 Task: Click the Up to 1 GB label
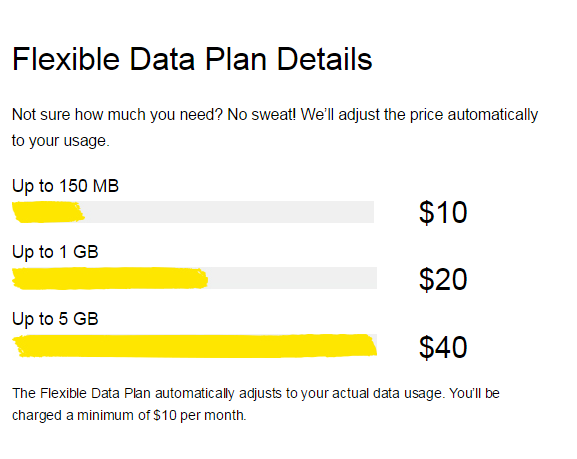[x=55, y=253]
